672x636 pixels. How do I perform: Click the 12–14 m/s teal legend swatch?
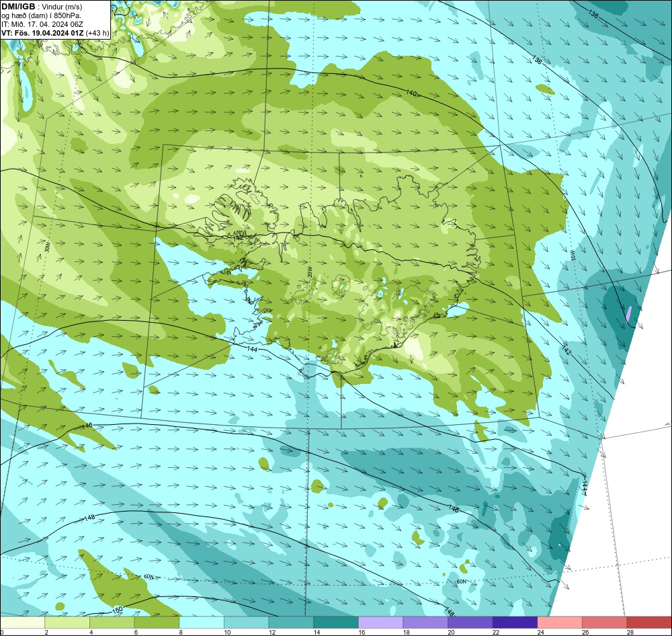pyautogui.click(x=291, y=623)
